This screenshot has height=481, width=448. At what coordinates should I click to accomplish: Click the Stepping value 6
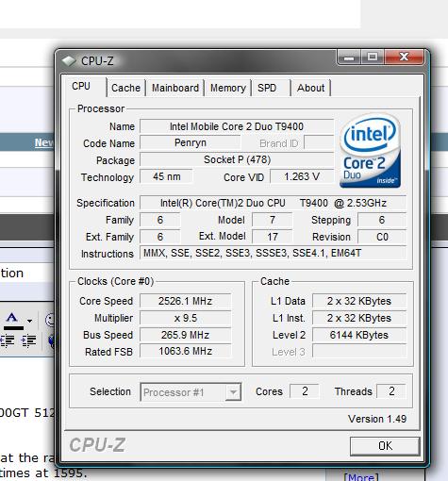(382, 220)
